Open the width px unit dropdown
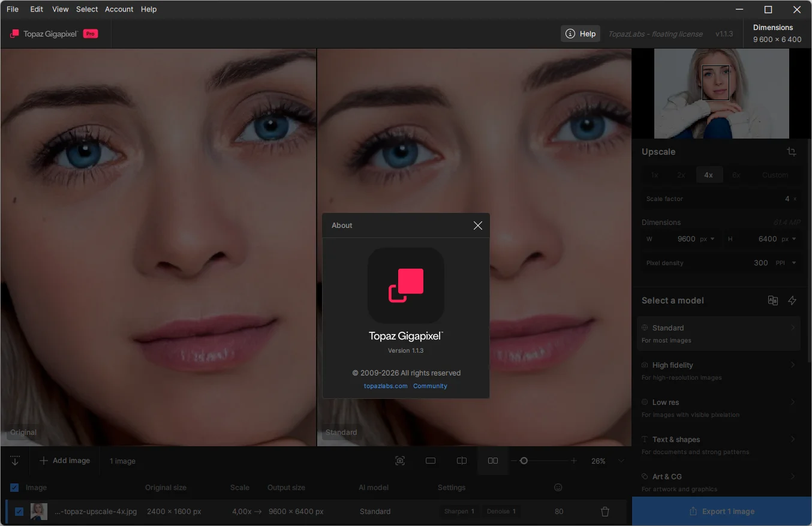Image resolution: width=812 pixels, height=526 pixels. [708, 239]
